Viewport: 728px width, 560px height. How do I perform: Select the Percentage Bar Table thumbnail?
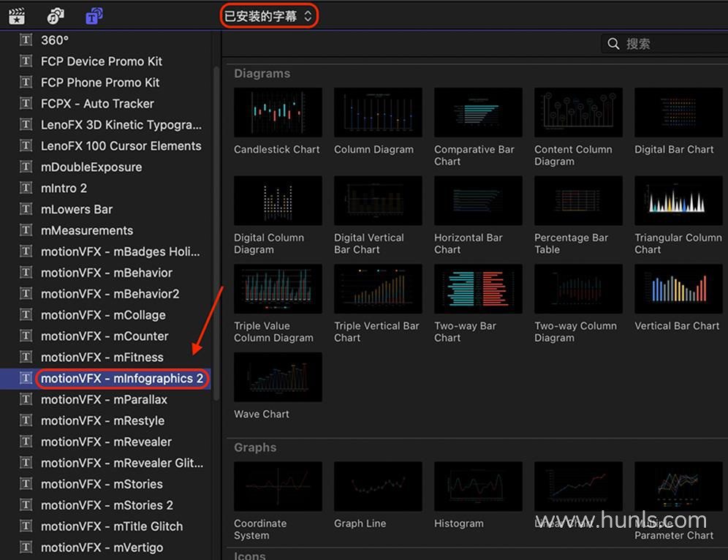[578, 200]
